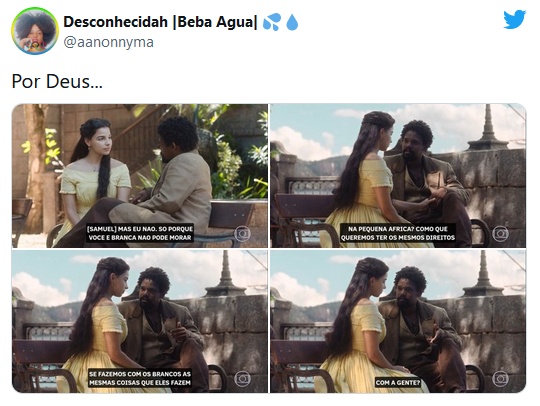
Task: Open the top-right image about Pequena Africa
Action: [x=398, y=176]
